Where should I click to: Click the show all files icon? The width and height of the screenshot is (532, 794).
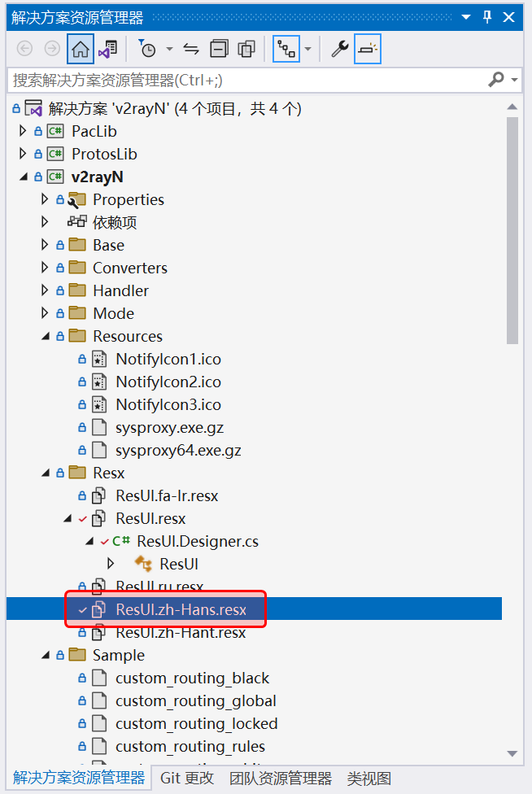click(246, 49)
